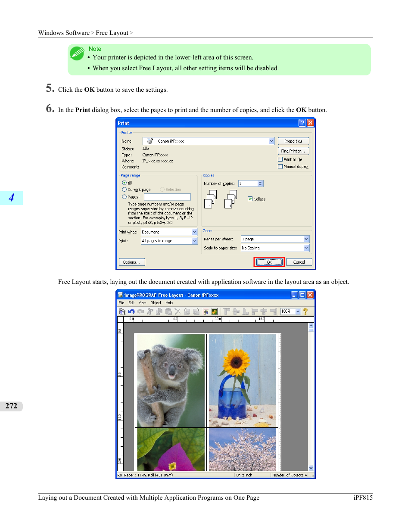Image resolution: width=411 pixels, height=532 pixels.
Task: Enable the Print to file checkbox
Action: (x=280, y=159)
